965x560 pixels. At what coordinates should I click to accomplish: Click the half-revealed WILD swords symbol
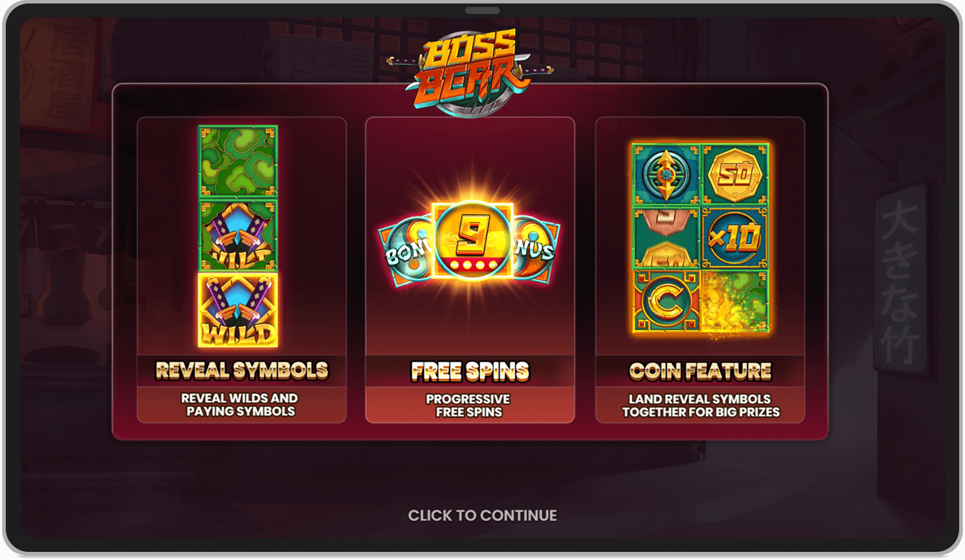pos(238,236)
